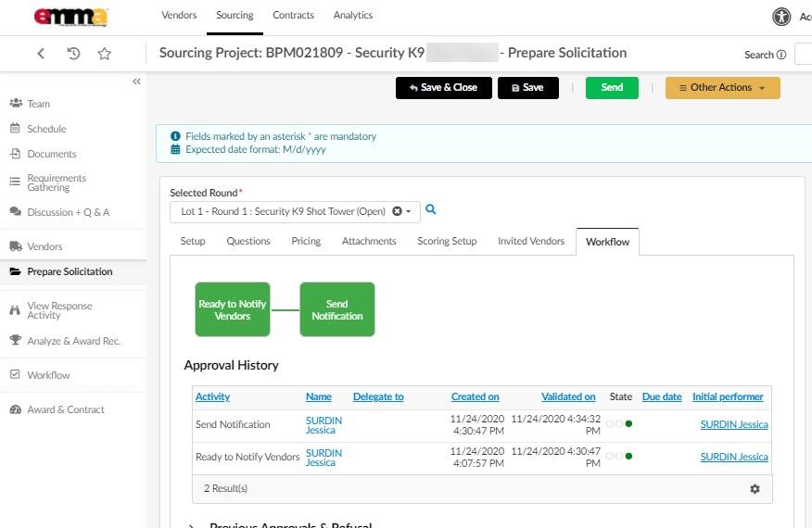This screenshot has width=812, height=528.
Task: Open initial performer link in Ready to Notify row
Action: pyautogui.click(x=734, y=457)
